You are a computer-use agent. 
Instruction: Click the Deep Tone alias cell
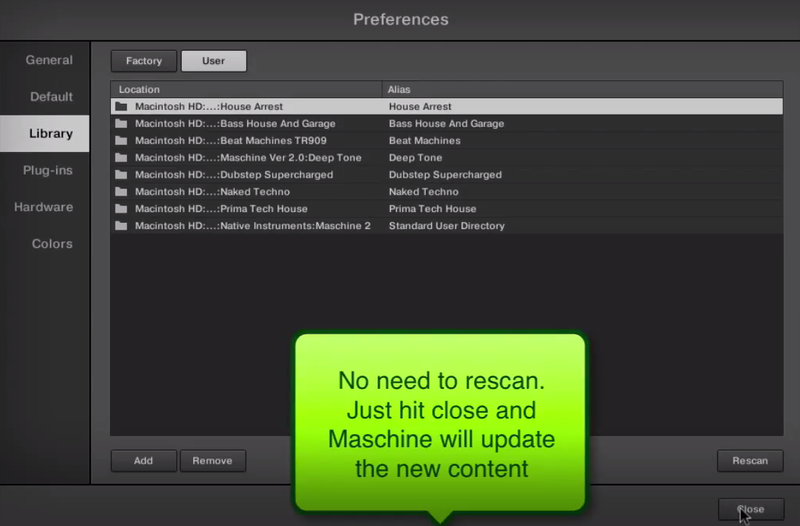pos(415,158)
